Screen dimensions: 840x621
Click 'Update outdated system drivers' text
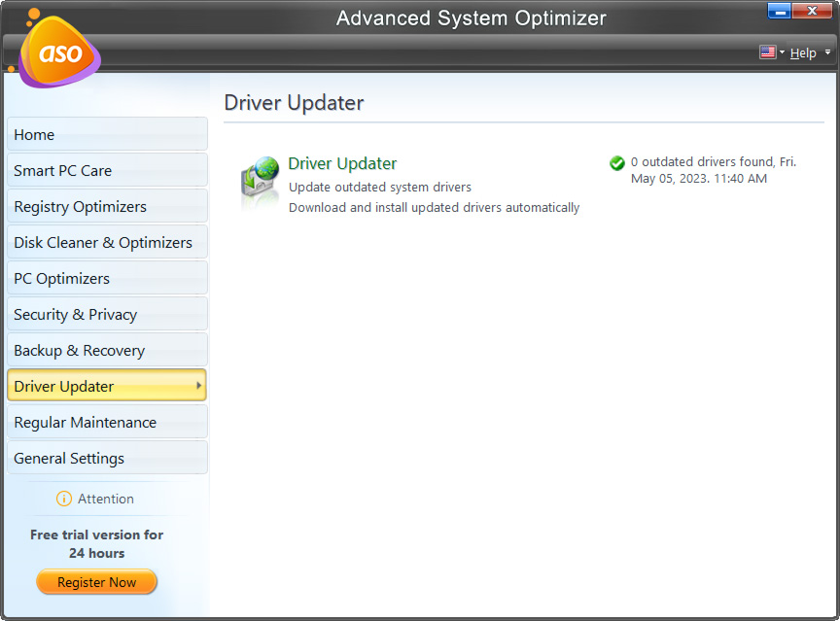[380, 187]
